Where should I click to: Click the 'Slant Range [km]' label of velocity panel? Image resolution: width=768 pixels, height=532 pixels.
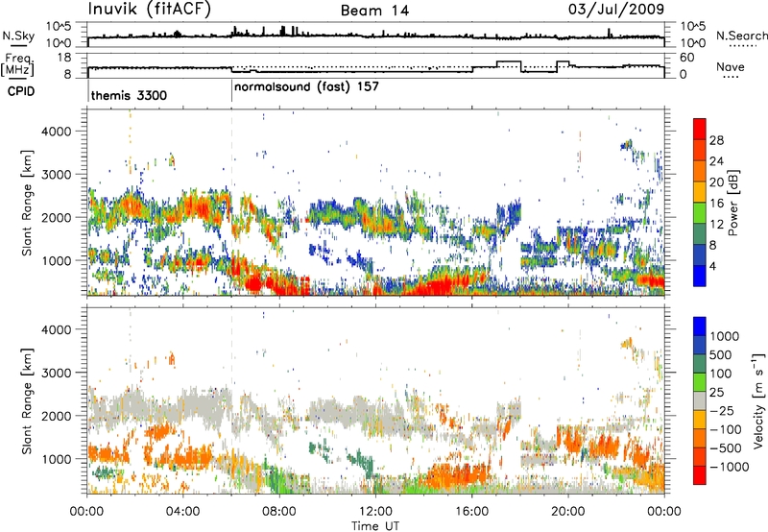pyautogui.click(x=27, y=400)
